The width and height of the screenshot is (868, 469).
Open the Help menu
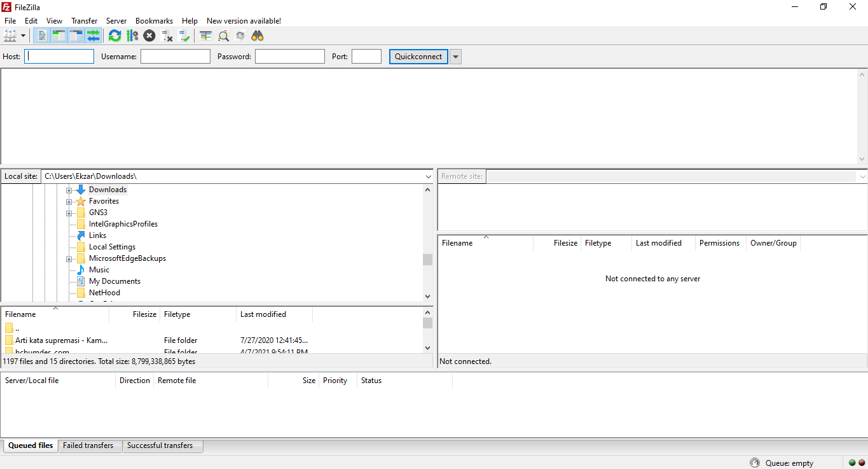click(x=189, y=21)
